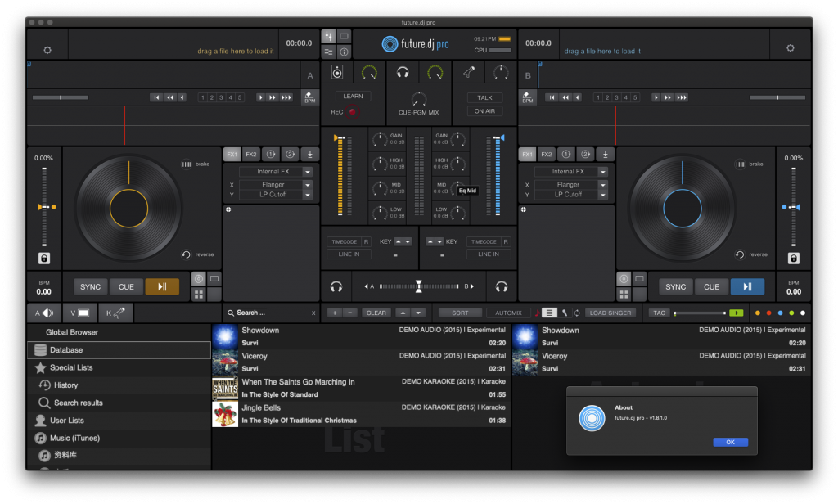Click the red music note filter icon
Image resolution: width=838 pixels, height=504 pixels.
pyautogui.click(x=537, y=313)
